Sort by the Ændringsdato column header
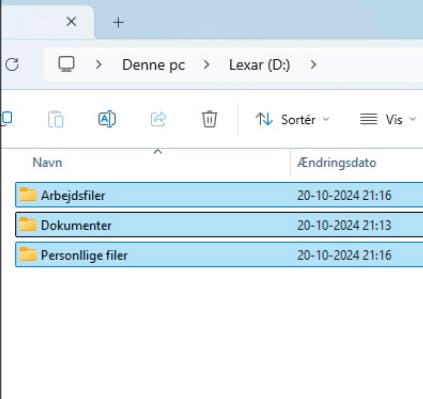The height and width of the screenshot is (399, 423). [x=337, y=163]
